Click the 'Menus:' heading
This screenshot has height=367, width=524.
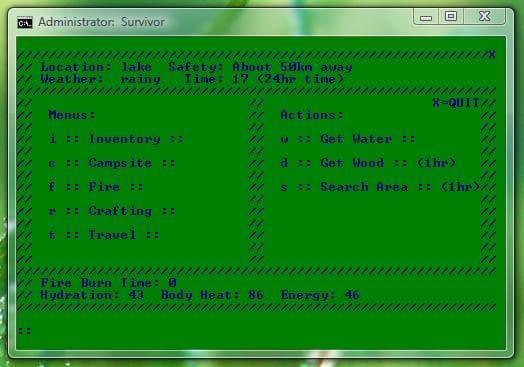72,115
